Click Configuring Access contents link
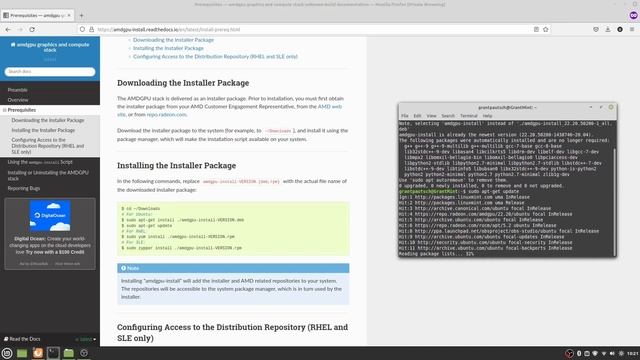Viewport: 640px width, 360px height. (216, 57)
